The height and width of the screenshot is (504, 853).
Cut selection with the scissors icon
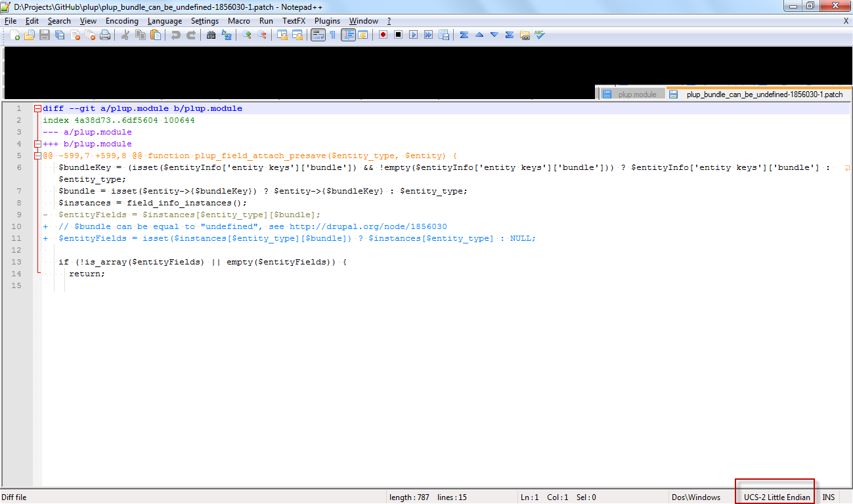pyautogui.click(x=125, y=35)
